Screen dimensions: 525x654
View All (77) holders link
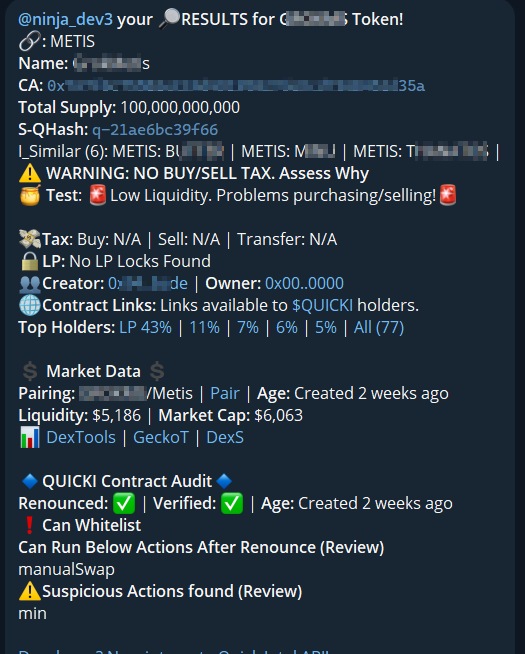[379, 328]
